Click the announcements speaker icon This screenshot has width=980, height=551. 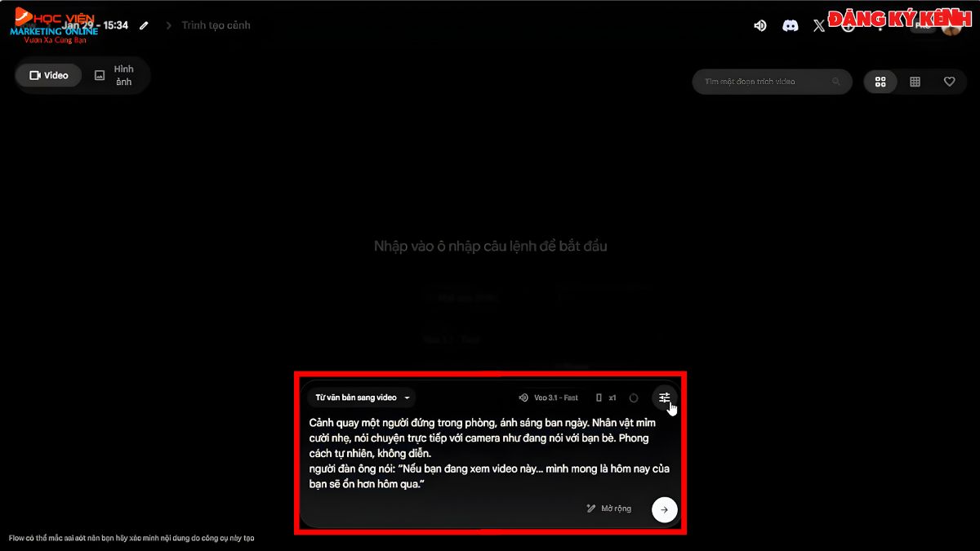(760, 25)
